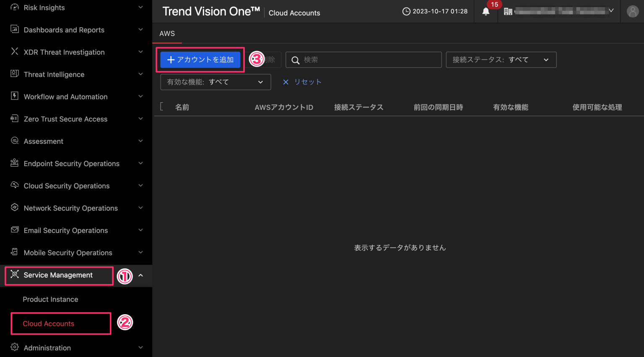Toggle the select-all checkbox in the table header
Screen dimensions: 644x357
pyautogui.click(x=163, y=107)
